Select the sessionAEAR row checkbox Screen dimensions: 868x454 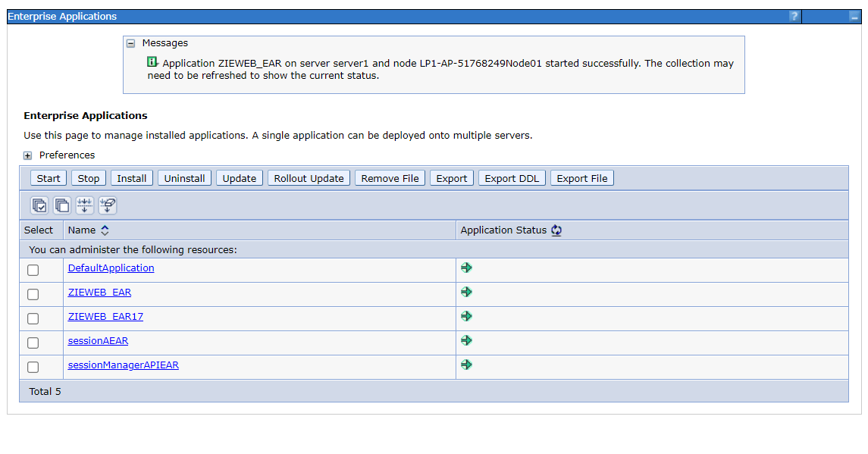pyautogui.click(x=33, y=343)
